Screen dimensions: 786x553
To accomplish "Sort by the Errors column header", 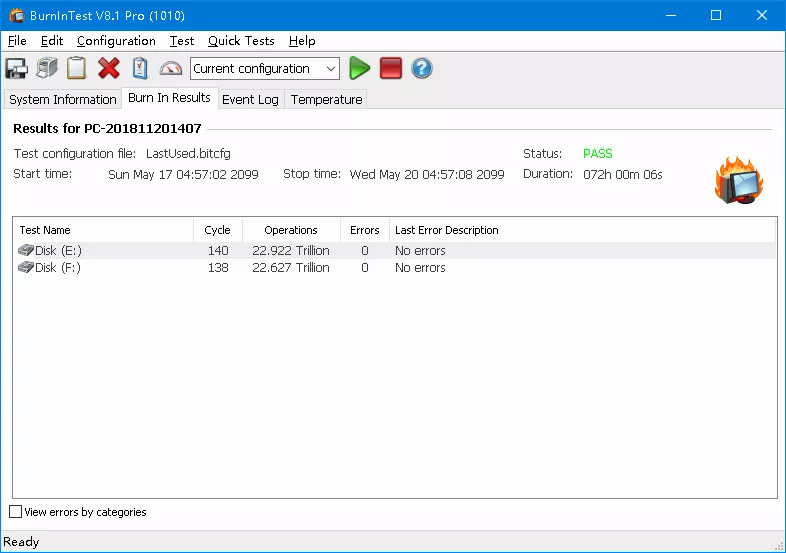I will pos(364,230).
